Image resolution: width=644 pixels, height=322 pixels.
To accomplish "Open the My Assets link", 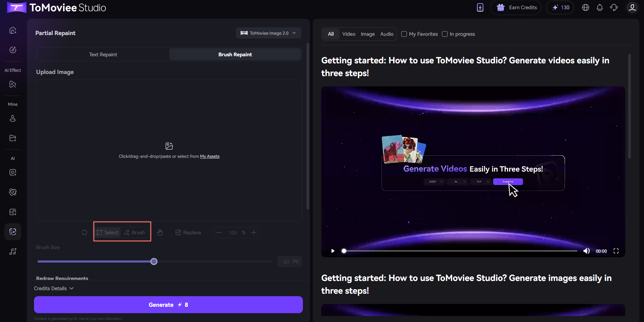I will [210, 156].
